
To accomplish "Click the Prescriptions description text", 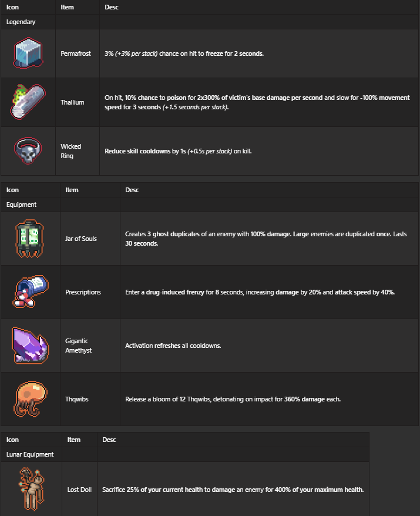I will tap(260, 292).
